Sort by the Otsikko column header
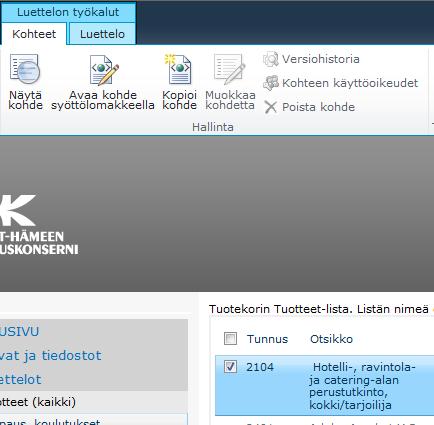434x425 pixels. click(331, 339)
